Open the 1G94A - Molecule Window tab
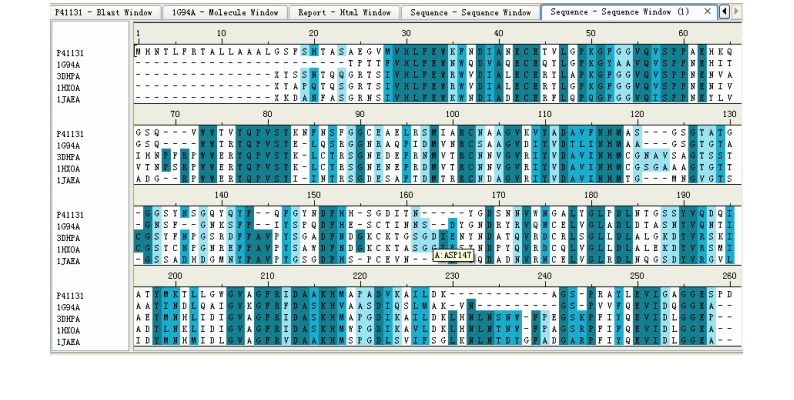 tap(225, 12)
